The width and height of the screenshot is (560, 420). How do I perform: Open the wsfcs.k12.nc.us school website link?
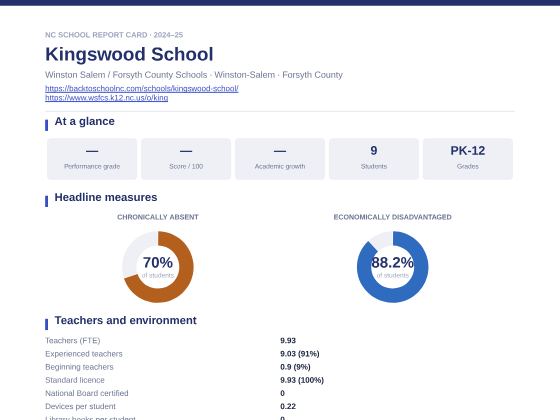coord(106,98)
